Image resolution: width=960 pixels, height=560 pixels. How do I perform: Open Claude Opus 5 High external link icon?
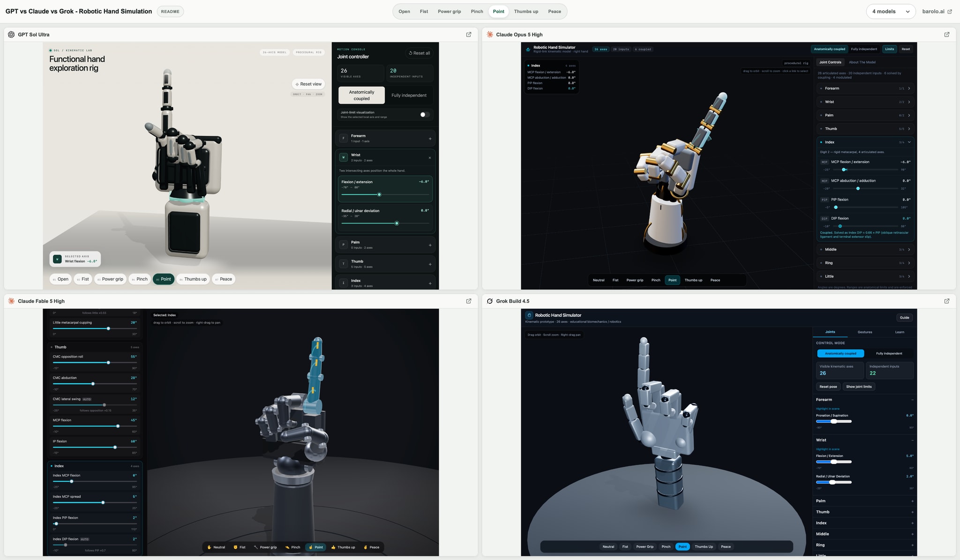point(946,34)
